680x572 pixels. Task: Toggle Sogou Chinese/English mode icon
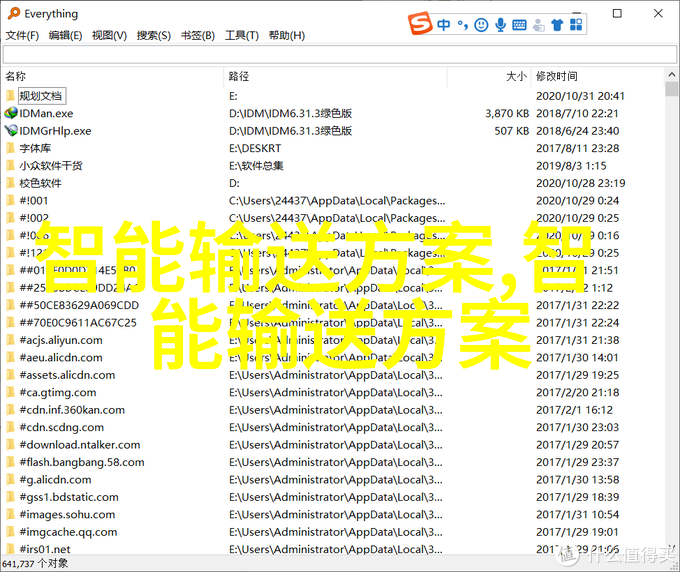[443, 25]
